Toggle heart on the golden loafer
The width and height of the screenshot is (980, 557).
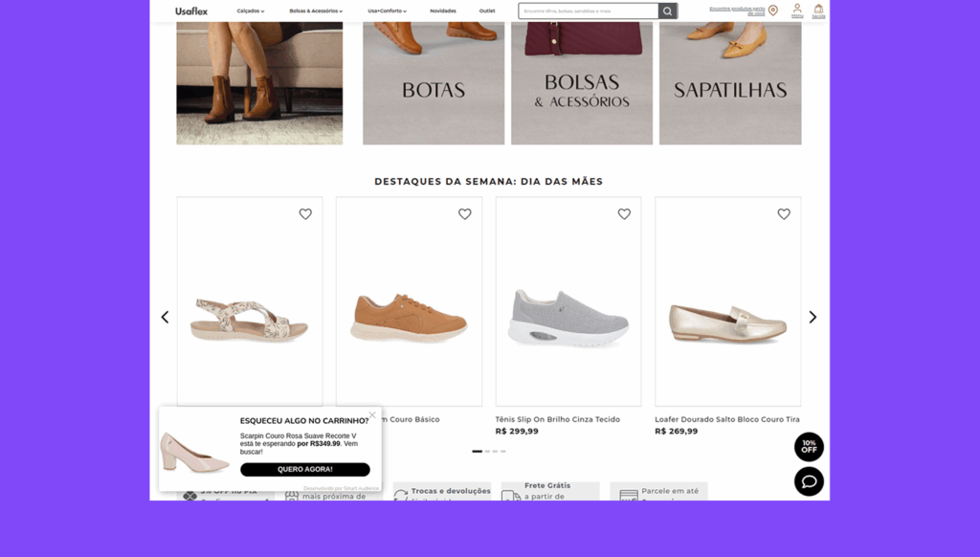tap(783, 214)
